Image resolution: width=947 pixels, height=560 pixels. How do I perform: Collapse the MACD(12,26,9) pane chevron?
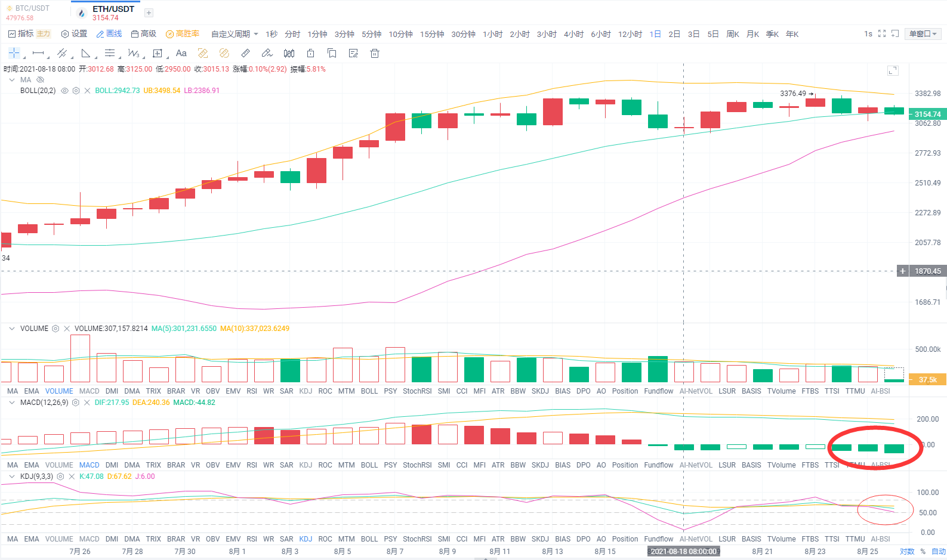pyautogui.click(x=12, y=403)
